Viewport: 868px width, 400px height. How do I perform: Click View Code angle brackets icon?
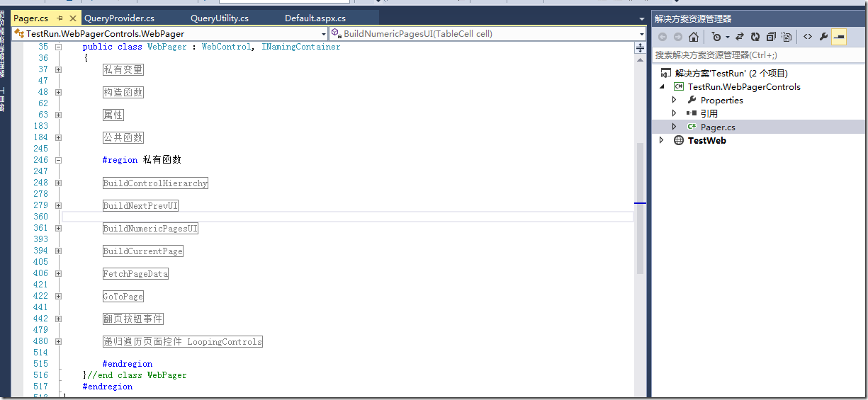coord(808,37)
